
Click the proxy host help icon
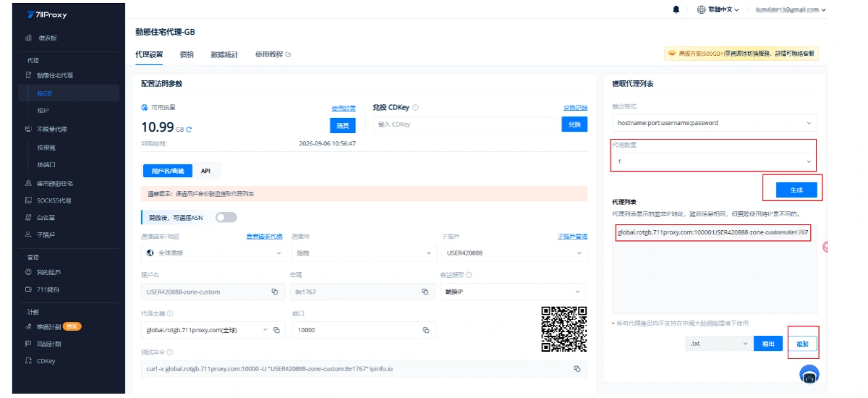coord(170,313)
